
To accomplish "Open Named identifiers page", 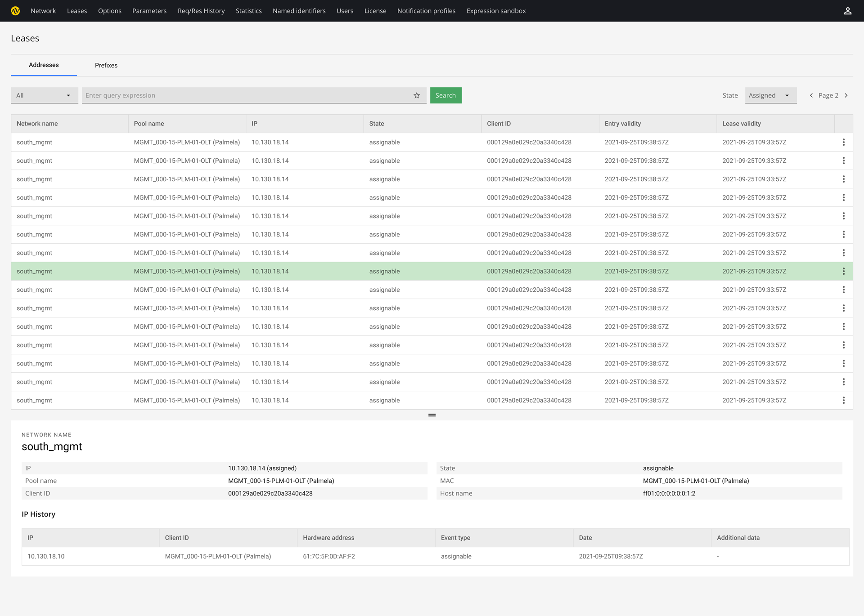I will 299,11.
